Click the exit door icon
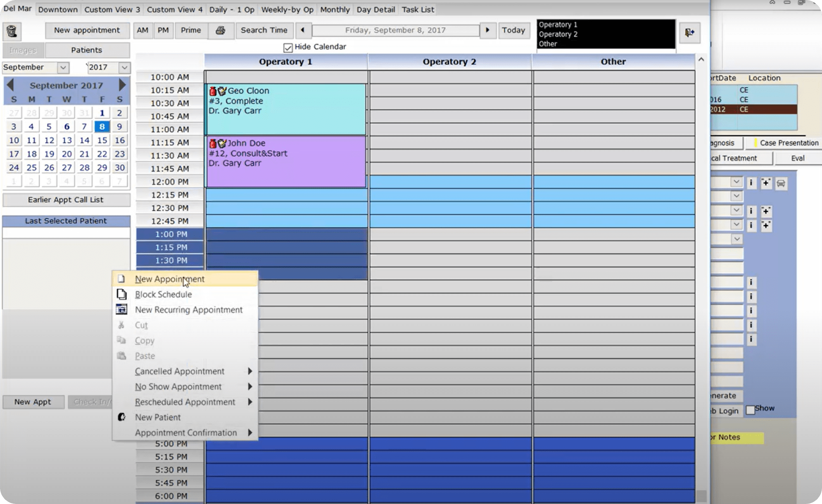Screen dimensions: 822x504 689,32
